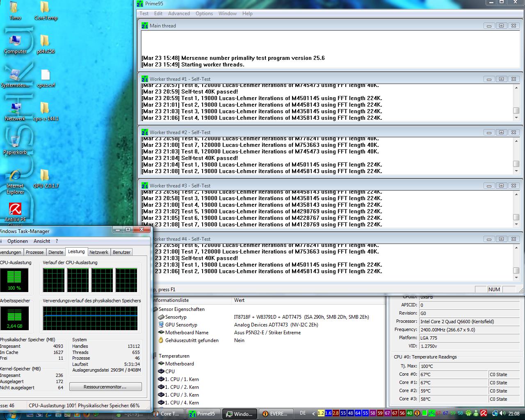Switch to Windows Task-Manager taskbar button
The width and height of the screenshot is (525, 420).
[x=240, y=414]
